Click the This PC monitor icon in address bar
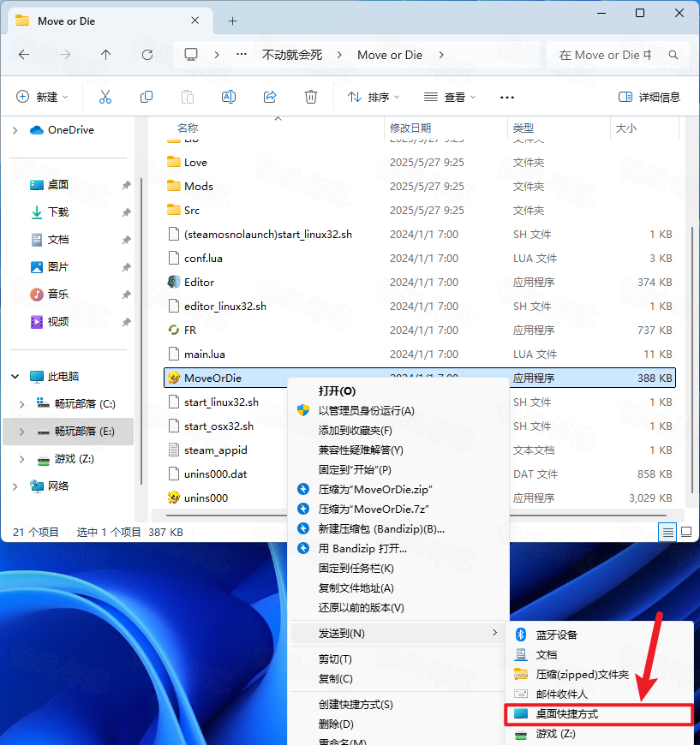The image size is (700, 745). click(x=191, y=55)
